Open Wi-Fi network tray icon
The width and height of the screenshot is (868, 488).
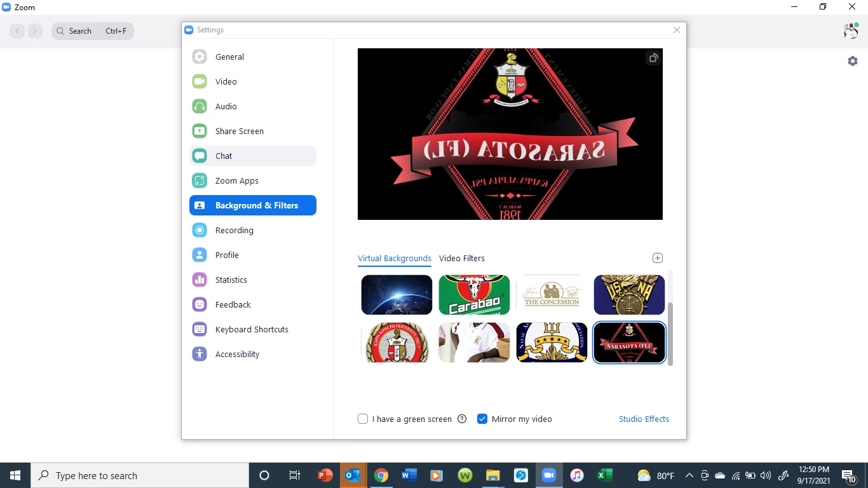(x=736, y=475)
